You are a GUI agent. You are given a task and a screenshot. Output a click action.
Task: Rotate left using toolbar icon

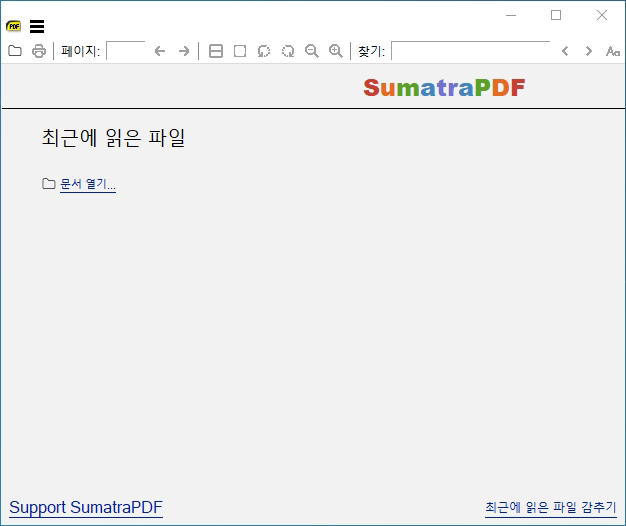click(x=264, y=51)
